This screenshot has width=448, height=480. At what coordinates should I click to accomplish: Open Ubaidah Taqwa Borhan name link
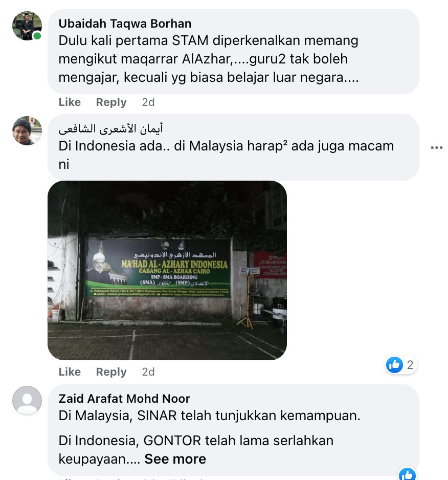click(x=125, y=24)
